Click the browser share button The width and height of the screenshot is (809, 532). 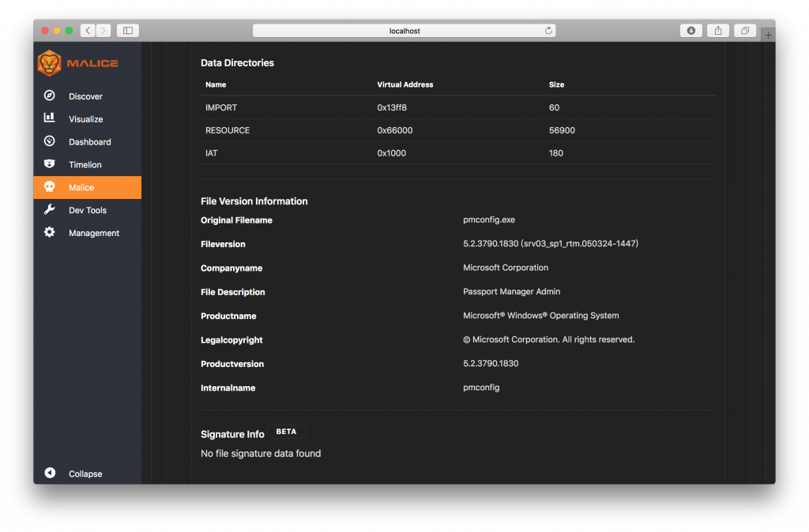(x=718, y=31)
